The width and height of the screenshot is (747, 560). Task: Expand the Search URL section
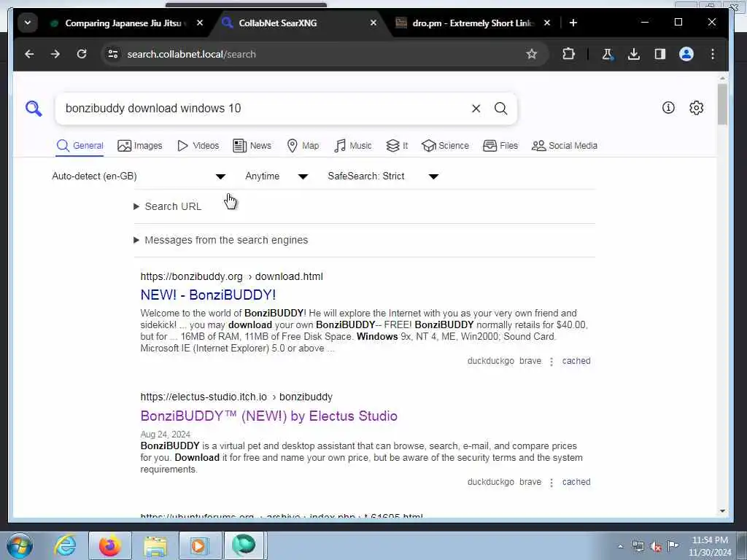168,206
